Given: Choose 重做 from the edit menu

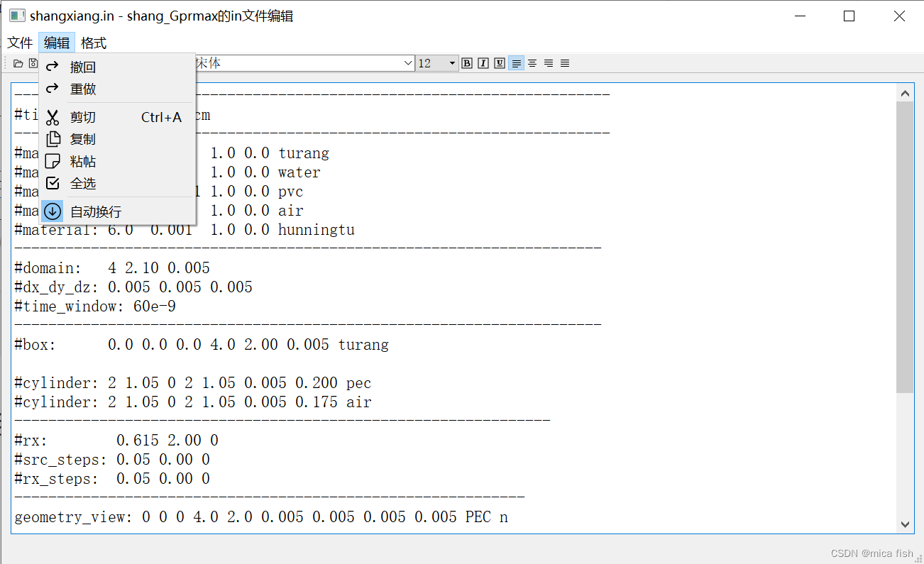Looking at the screenshot, I should (x=117, y=89).
